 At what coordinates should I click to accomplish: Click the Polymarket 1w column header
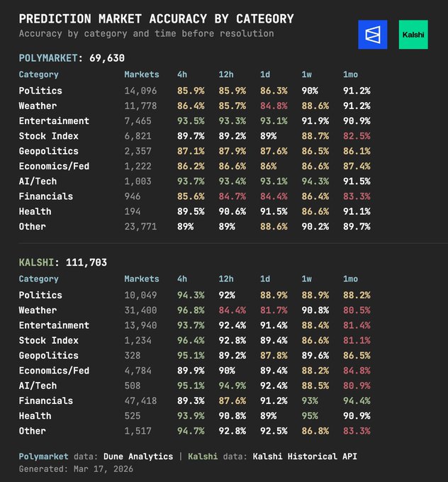[x=308, y=74]
